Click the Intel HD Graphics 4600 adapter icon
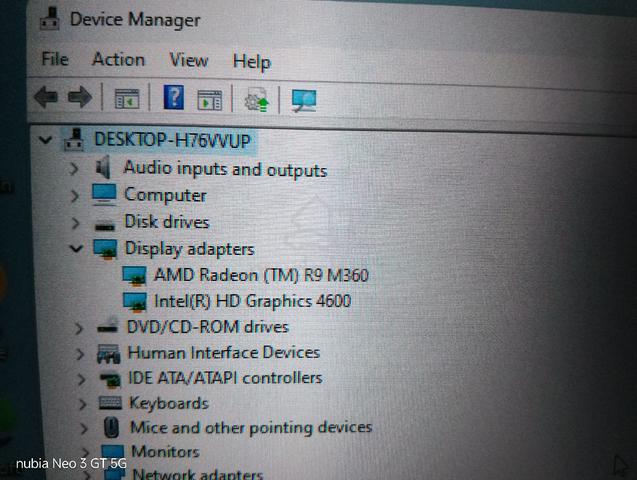Viewport: 637px width, 480px height. pos(135,302)
